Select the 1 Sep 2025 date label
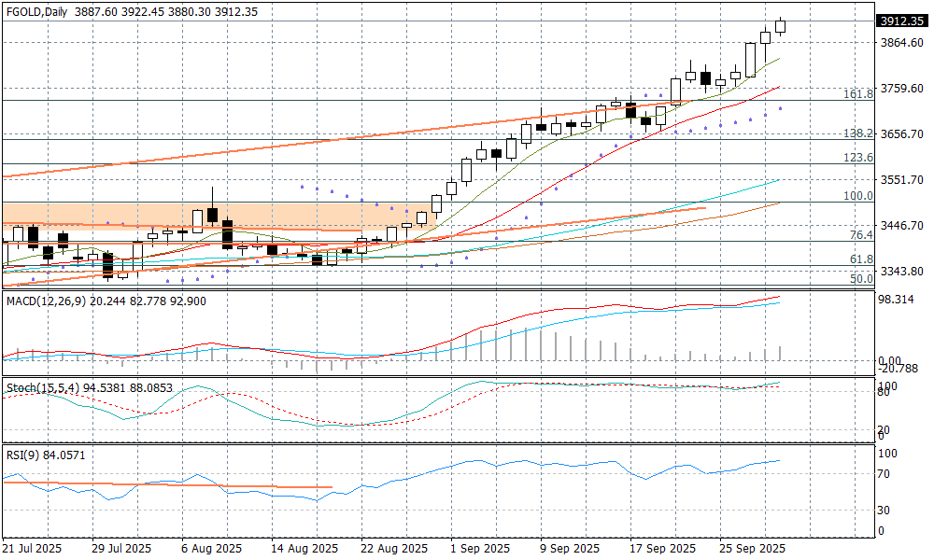934x560 pixels. [480, 548]
